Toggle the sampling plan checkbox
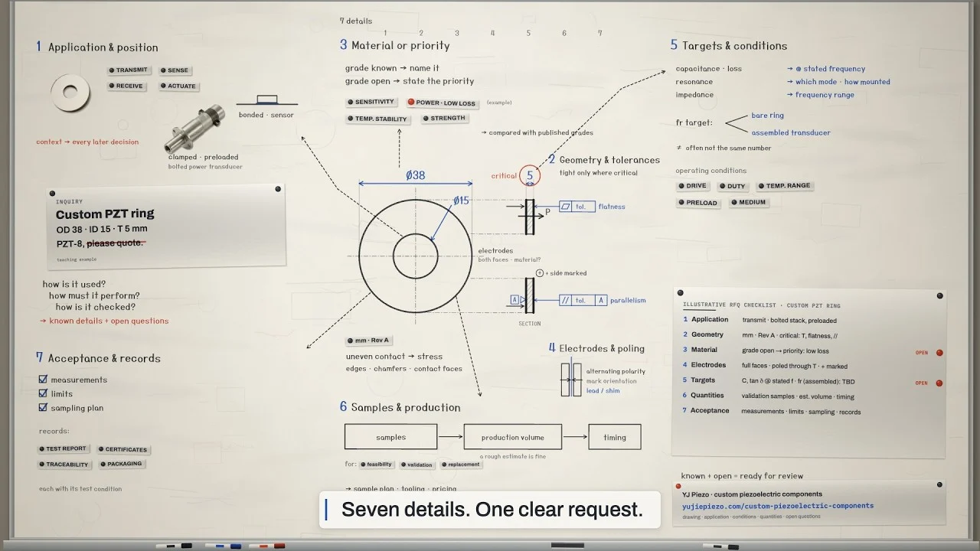 44,408
